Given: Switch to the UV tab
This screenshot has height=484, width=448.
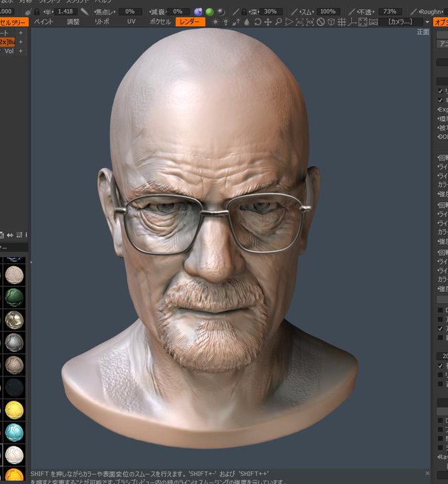Looking at the screenshot, I should click(132, 21).
